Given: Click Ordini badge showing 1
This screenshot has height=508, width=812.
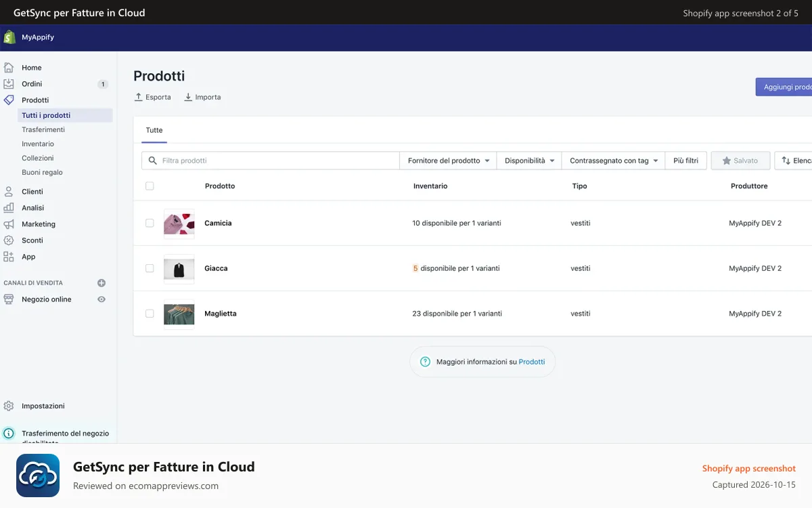Looking at the screenshot, I should [x=103, y=84].
